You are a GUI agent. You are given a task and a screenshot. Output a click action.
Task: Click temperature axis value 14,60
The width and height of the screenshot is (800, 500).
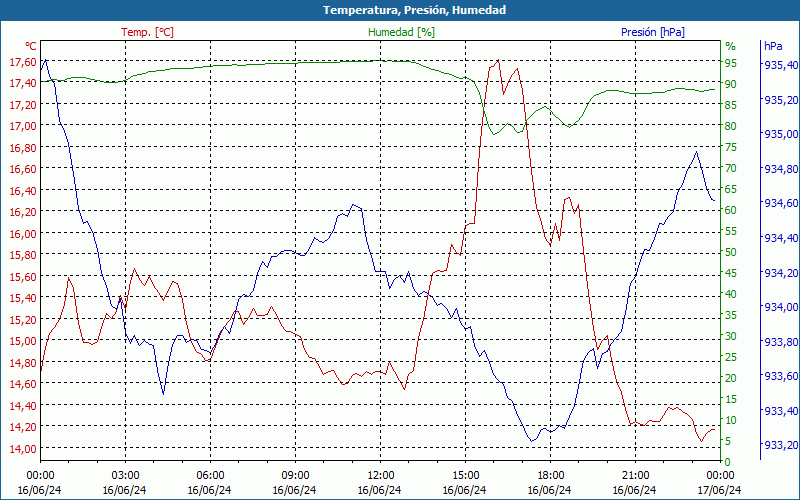click(23, 383)
